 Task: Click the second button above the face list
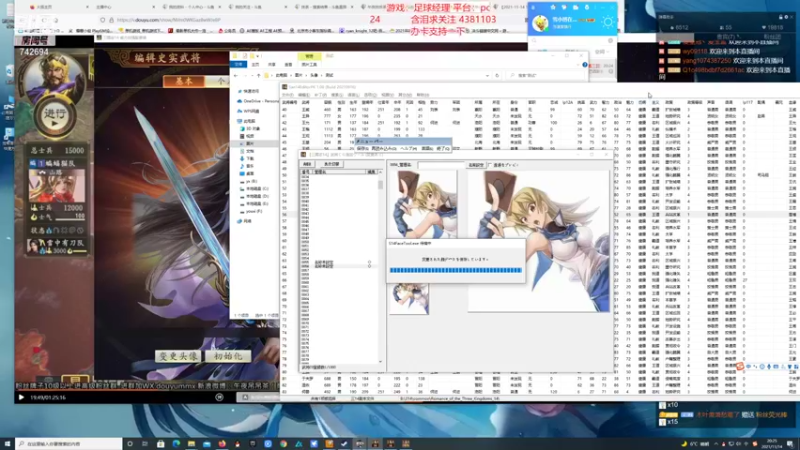(332, 164)
